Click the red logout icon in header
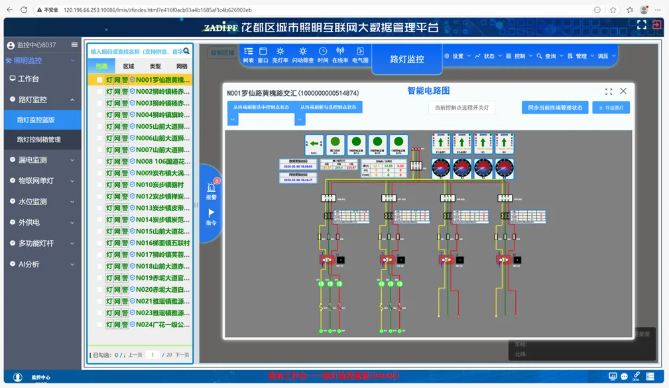Image resolution: width=669 pixels, height=388 pixels. [657, 25]
